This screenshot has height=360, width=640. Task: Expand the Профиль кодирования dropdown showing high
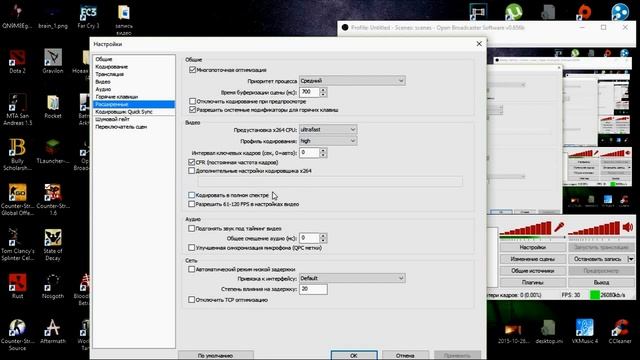[328, 141]
